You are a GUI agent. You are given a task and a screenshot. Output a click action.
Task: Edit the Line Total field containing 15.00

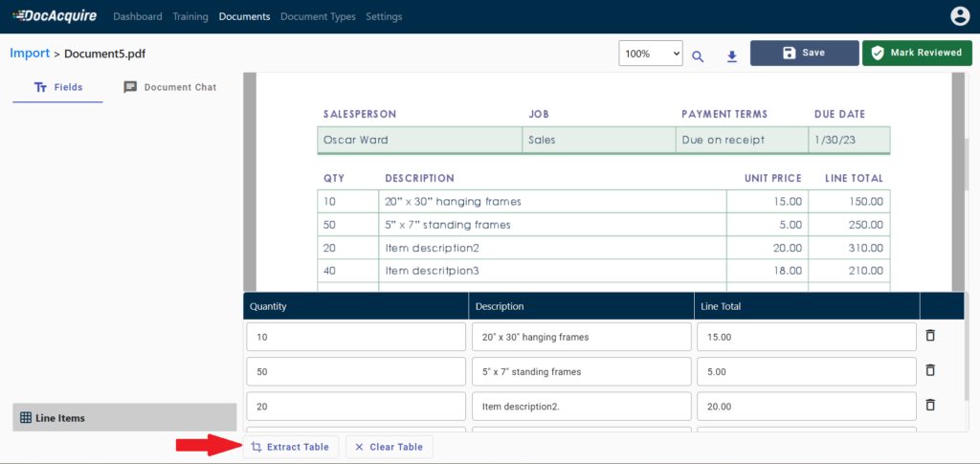pos(807,337)
